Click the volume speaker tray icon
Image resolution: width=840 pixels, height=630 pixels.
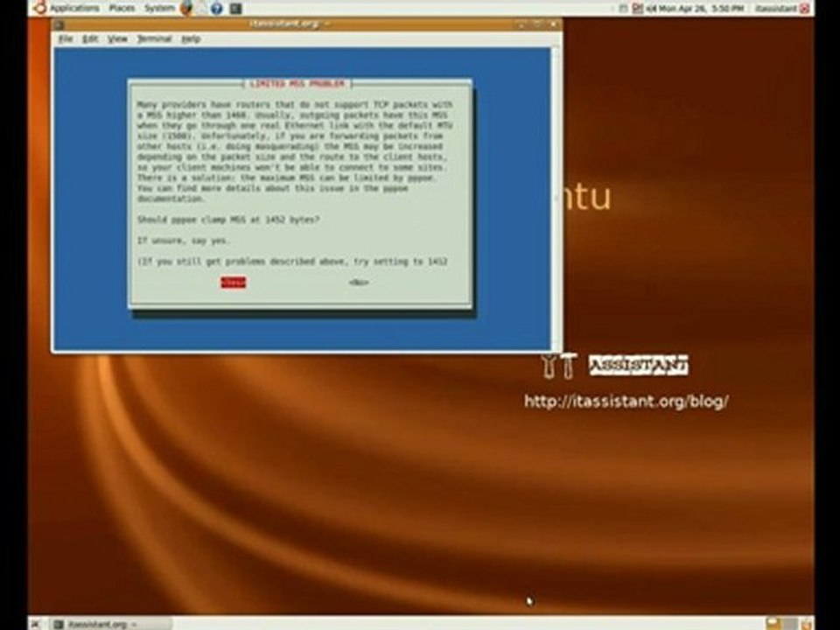click(x=650, y=8)
